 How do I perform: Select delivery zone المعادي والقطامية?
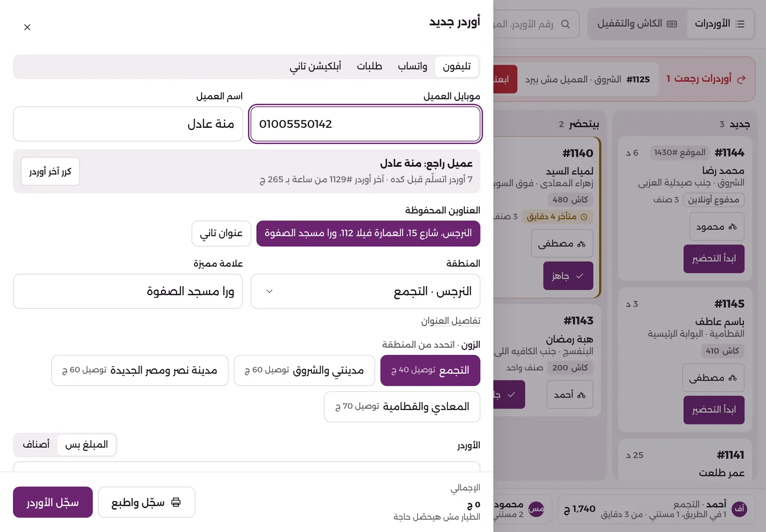402,407
